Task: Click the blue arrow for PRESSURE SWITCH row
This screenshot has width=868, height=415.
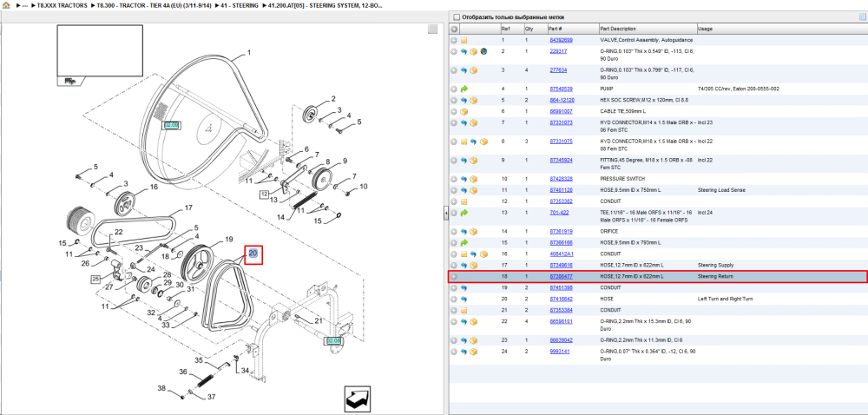Action: pos(464,179)
